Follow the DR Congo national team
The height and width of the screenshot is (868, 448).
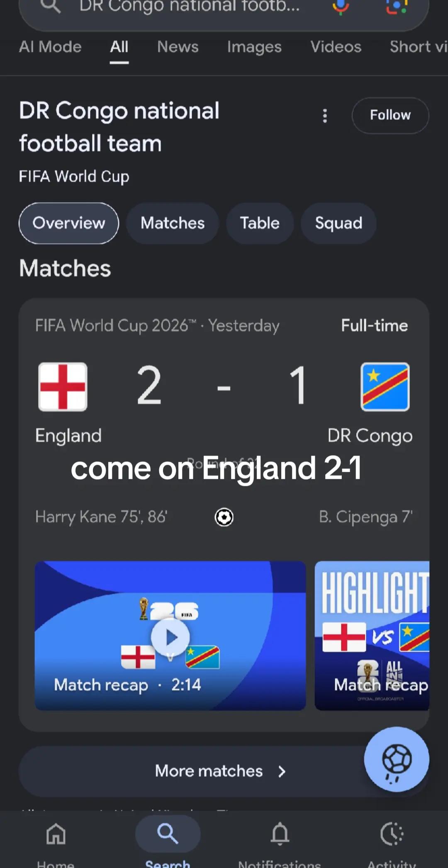click(x=390, y=115)
